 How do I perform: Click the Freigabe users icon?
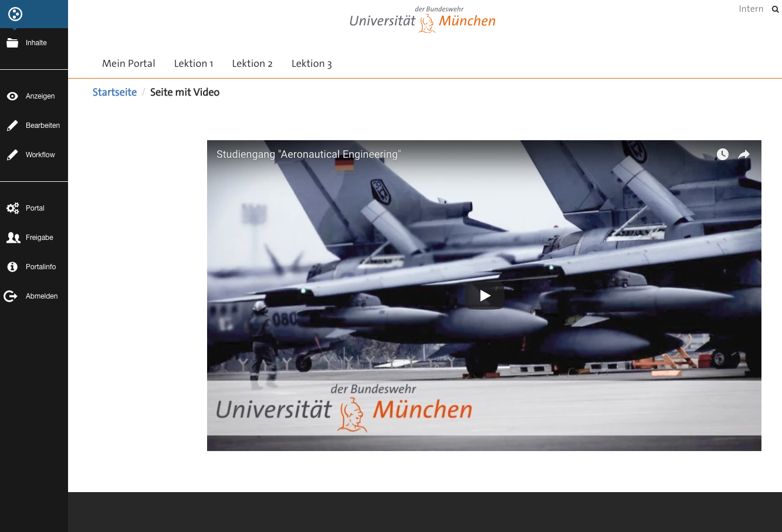pyautogui.click(x=13, y=238)
